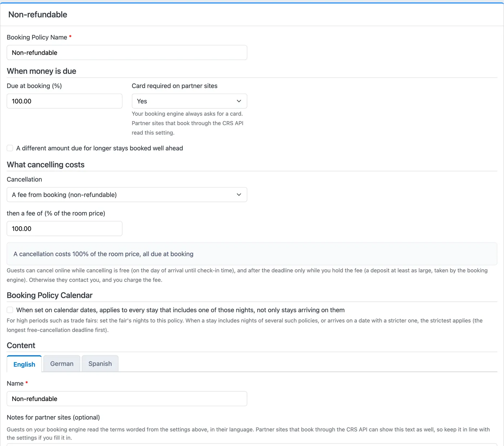Image resolution: width=504 pixels, height=446 pixels.
Task: Click the 'Content' section heading
Action: [x=21, y=346]
